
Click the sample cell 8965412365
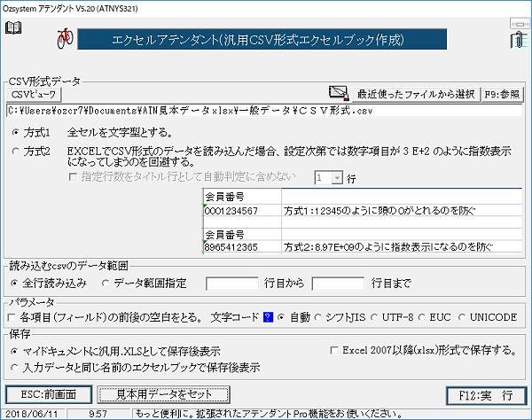[242, 247]
